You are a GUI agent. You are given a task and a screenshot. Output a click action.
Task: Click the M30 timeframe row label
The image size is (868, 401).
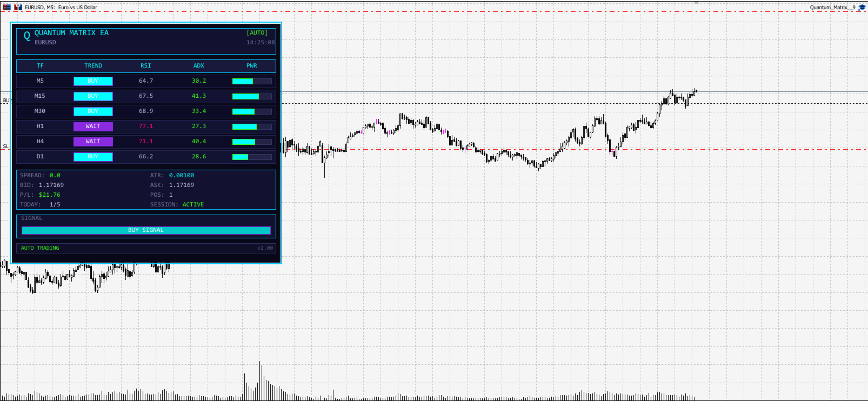click(40, 111)
